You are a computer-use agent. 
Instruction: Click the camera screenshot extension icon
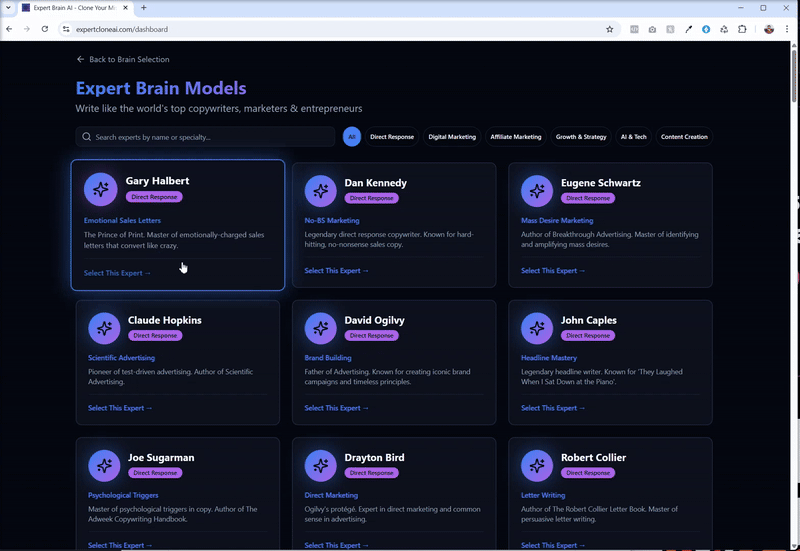click(x=652, y=29)
